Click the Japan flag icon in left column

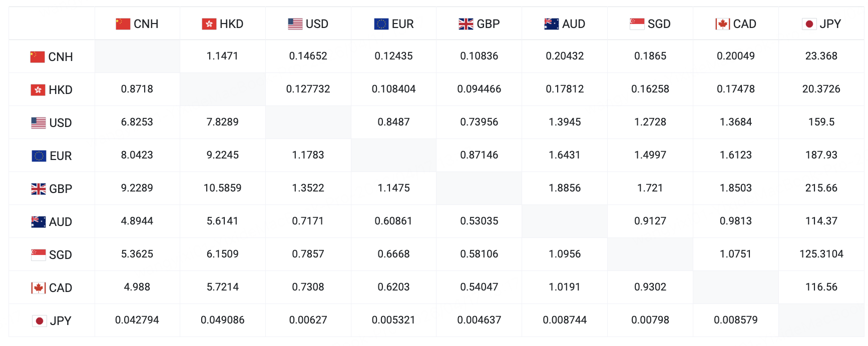pos(40,321)
